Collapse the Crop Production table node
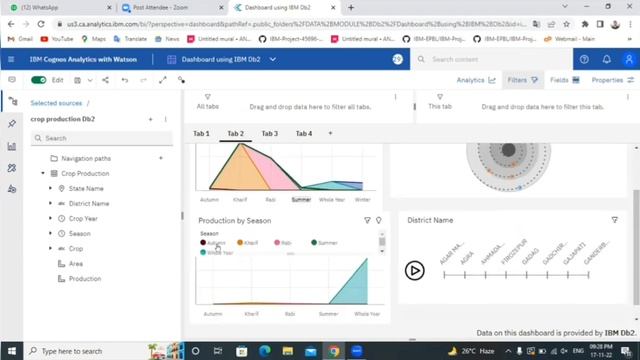The height and width of the screenshot is (360, 640). click(x=43, y=173)
